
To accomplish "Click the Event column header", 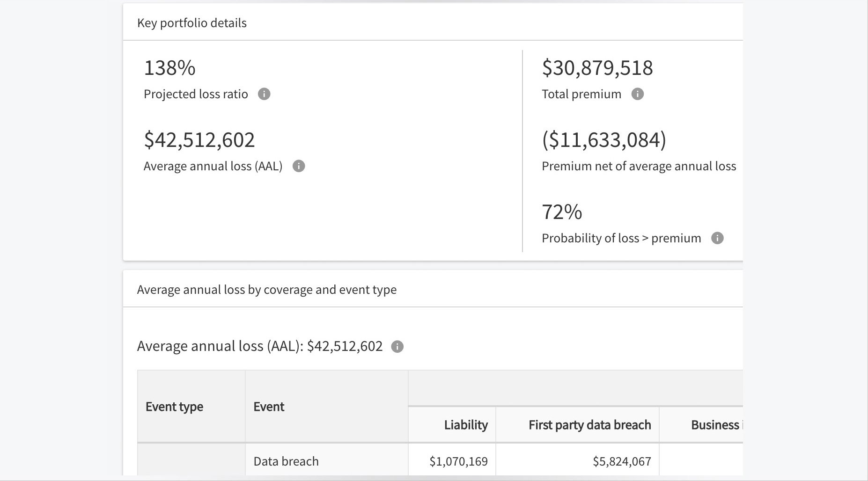I will [x=269, y=407].
